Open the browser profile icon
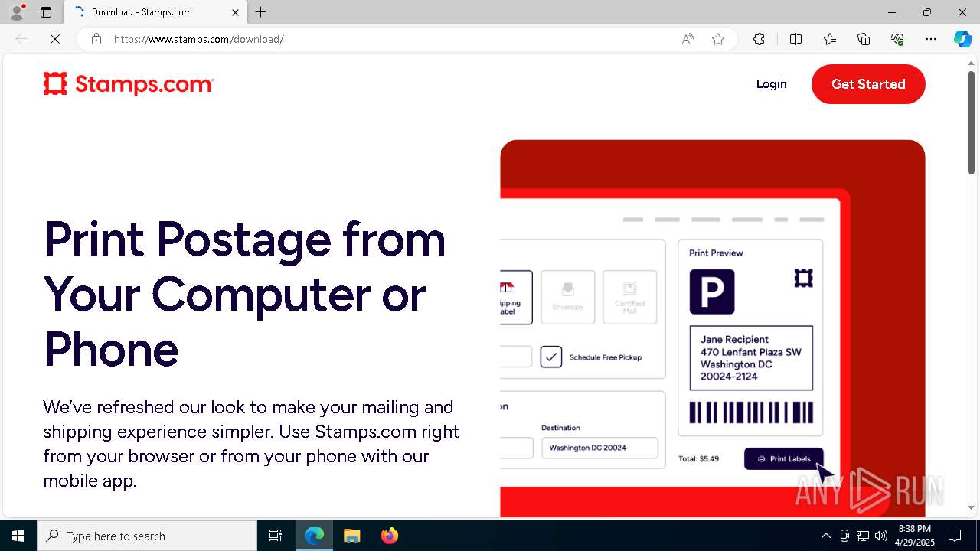The image size is (980, 551). (x=17, y=12)
